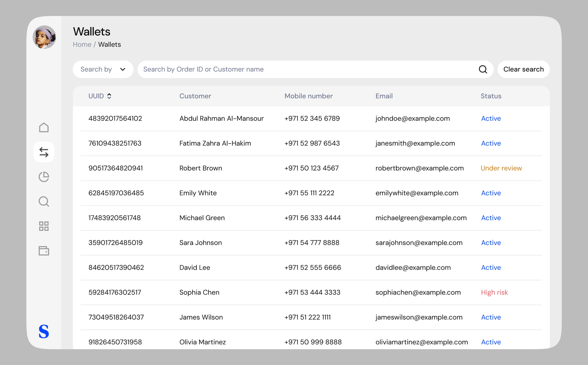Click Wallets in the breadcrumb
This screenshot has width=588, height=365.
tap(109, 45)
